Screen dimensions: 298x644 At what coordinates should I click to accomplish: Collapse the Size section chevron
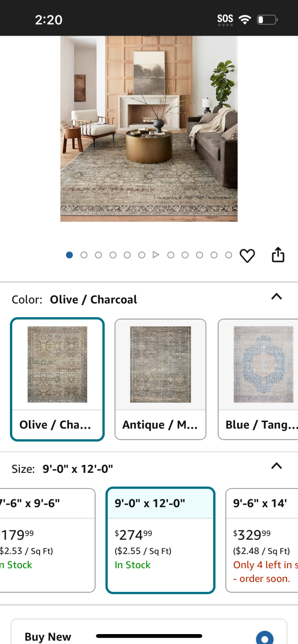pyautogui.click(x=277, y=466)
